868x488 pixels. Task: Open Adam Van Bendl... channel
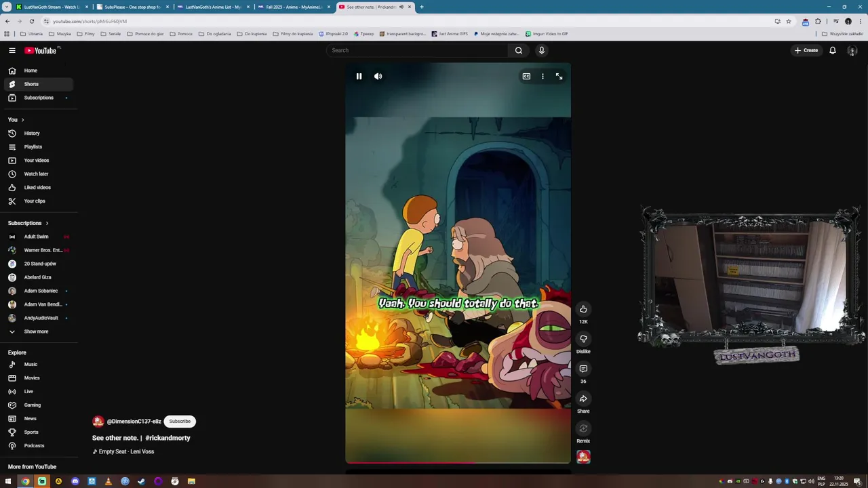click(x=39, y=304)
